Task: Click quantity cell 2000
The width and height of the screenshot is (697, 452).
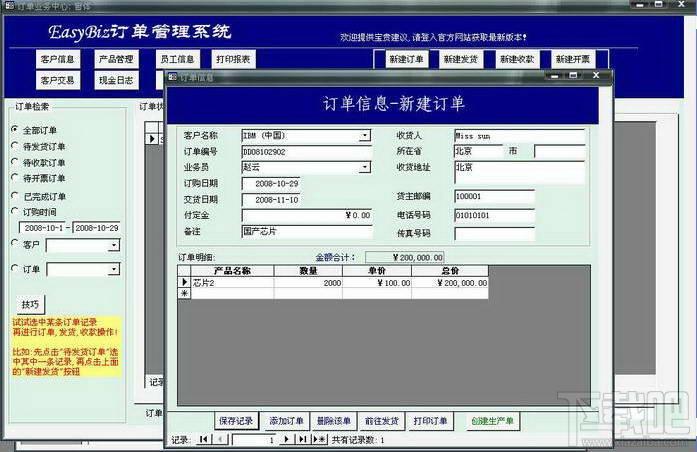Action: pyautogui.click(x=308, y=283)
